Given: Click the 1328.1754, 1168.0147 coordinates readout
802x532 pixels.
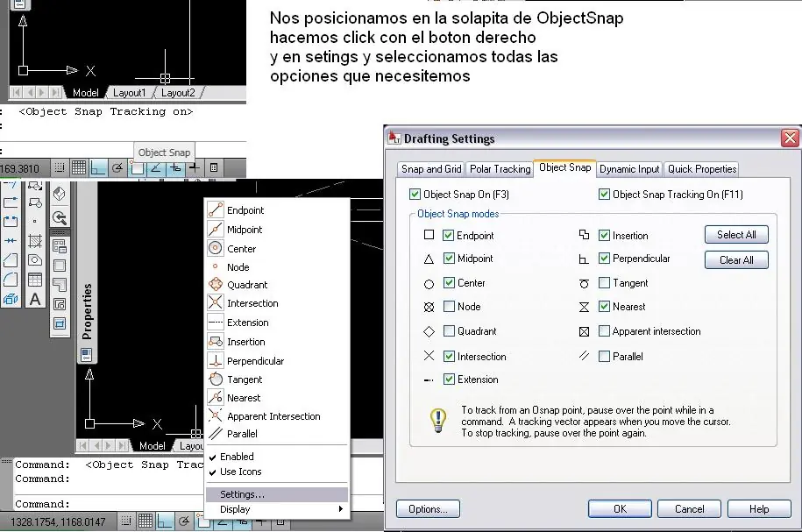Looking at the screenshot, I should tap(58, 521).
